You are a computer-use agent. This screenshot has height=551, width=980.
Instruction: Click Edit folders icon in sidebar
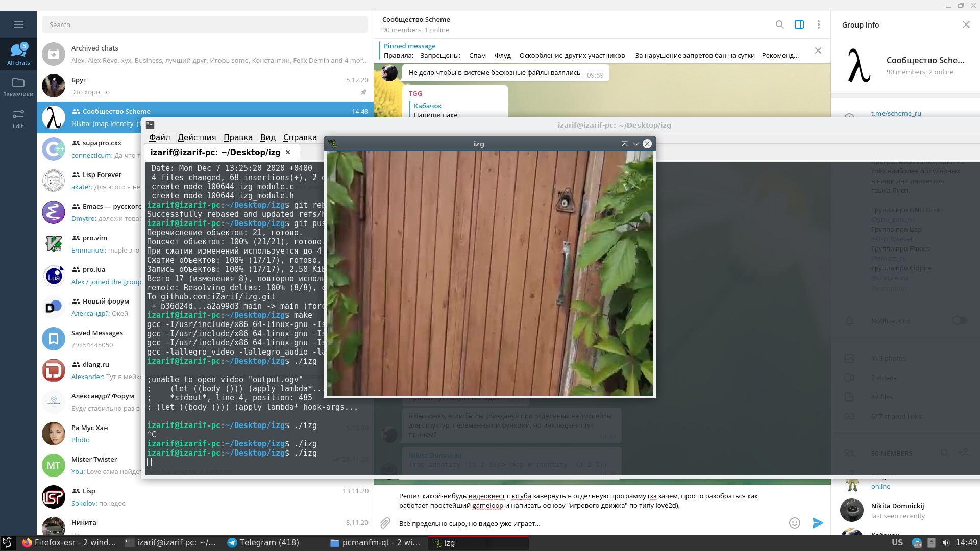pyautogui.click(x=18, y=118)
